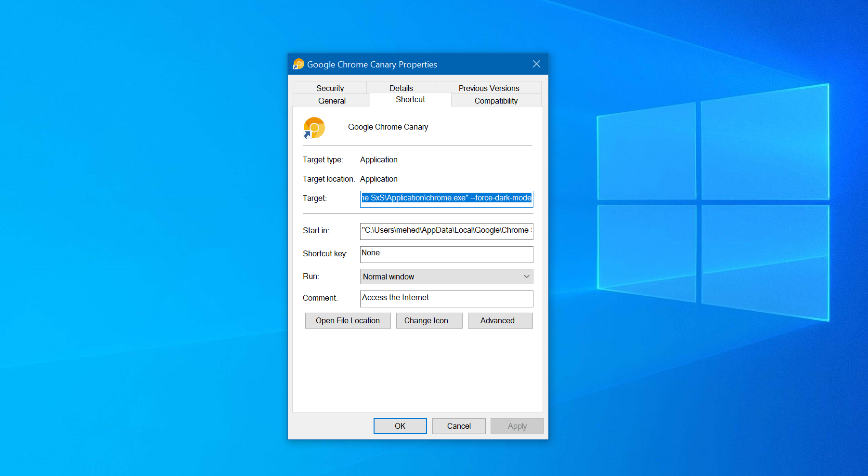Image resolution: width=868 pixels, height=476 pixels.
Task: Click inside the Target text field
Action: 446,198
